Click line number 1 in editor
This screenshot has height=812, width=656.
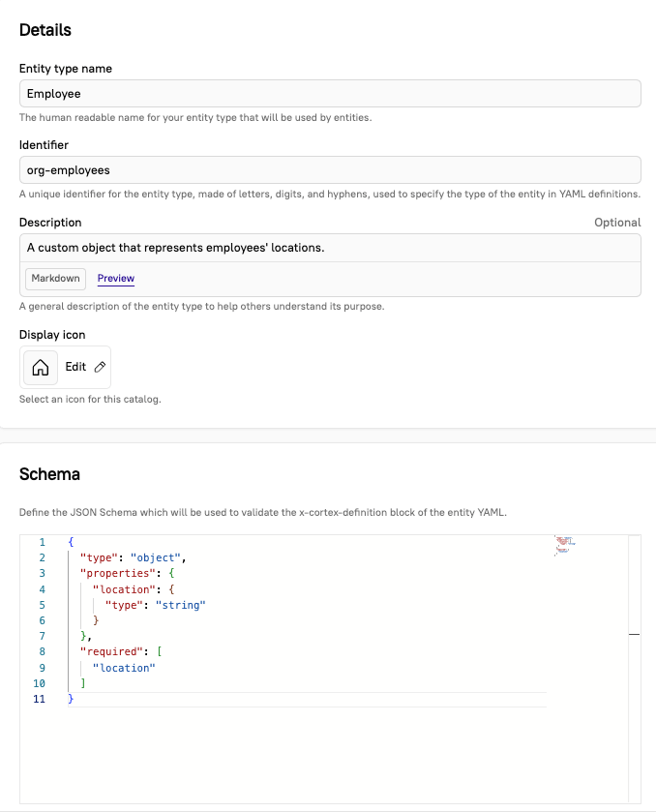click(x=42, y=542)
